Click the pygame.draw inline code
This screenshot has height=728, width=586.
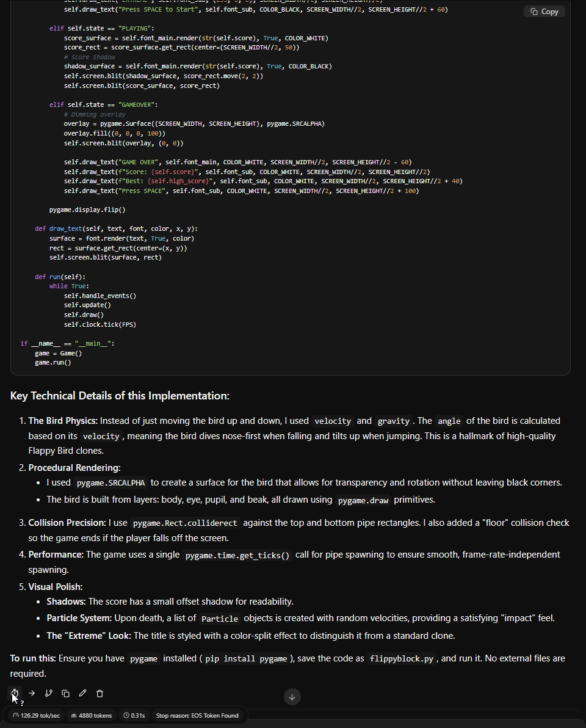pos(363,501)
